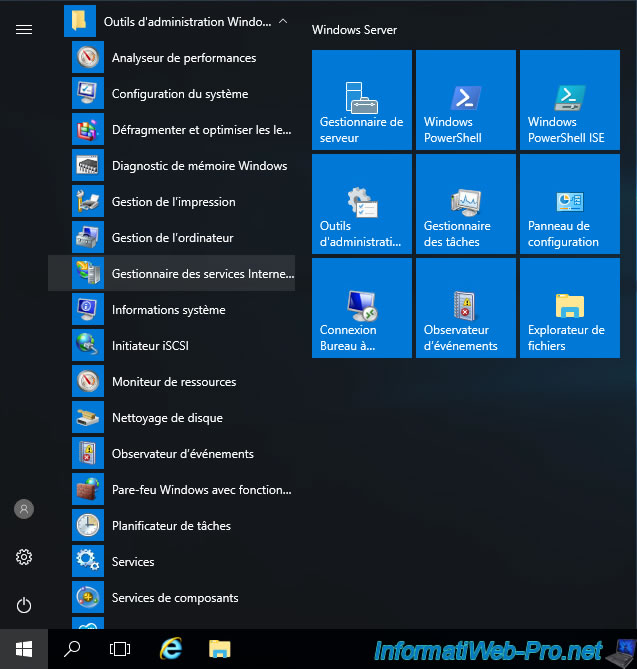Select 'Gestion de l'ordinateur' label
The height and width of the screenshot is (669, 637).
(172, 238)
